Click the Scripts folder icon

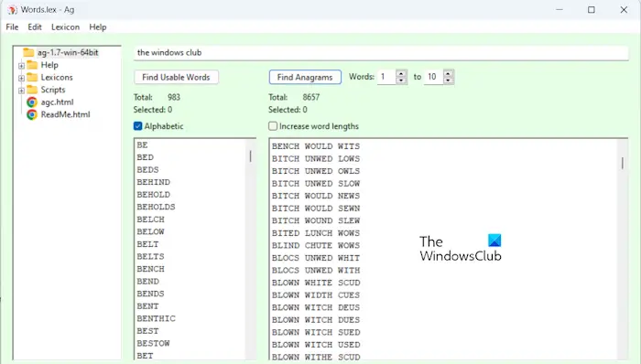point(32,90)
